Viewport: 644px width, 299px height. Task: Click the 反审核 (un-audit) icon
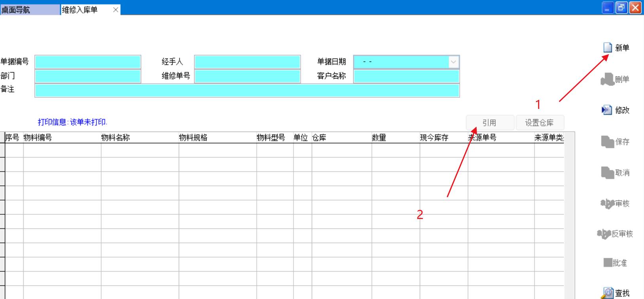604,234
